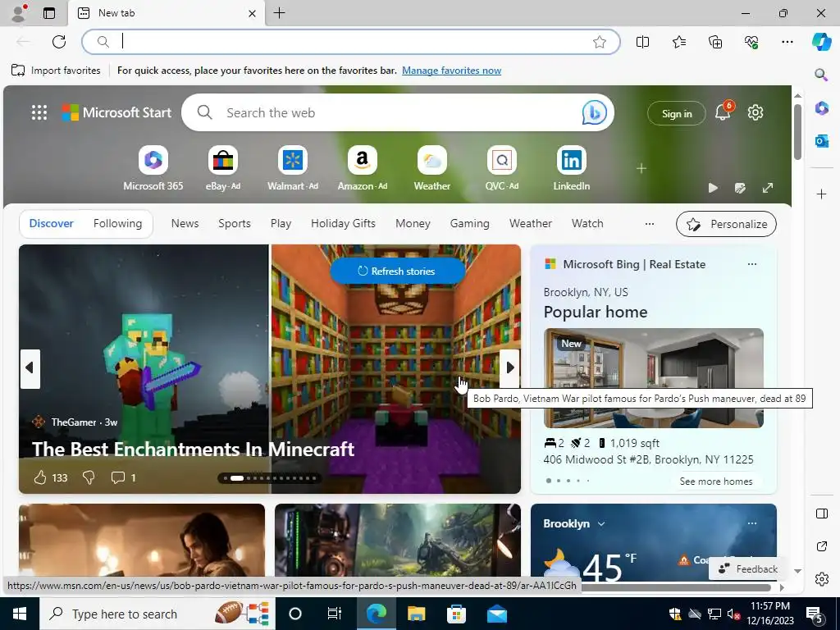The image size is (840, 630).
Task: Open a new browser tab
Action: [x=279, y=13]
